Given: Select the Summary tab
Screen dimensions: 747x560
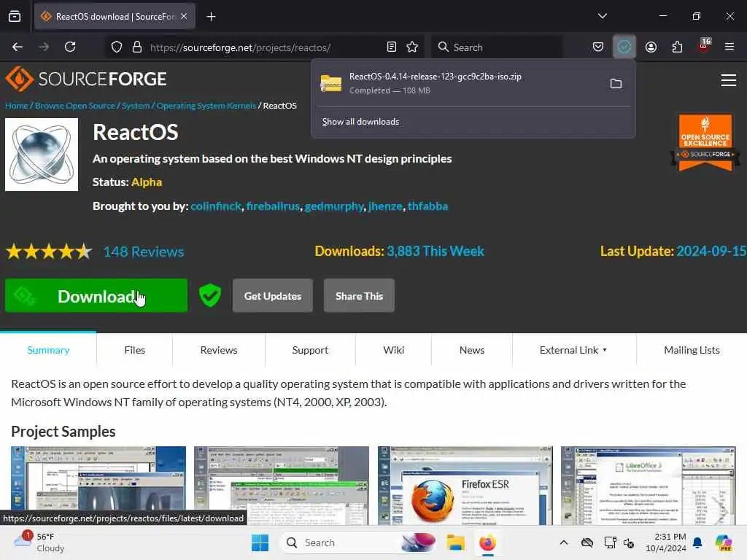Looking at the screenshot, I should tap(48, 350).
